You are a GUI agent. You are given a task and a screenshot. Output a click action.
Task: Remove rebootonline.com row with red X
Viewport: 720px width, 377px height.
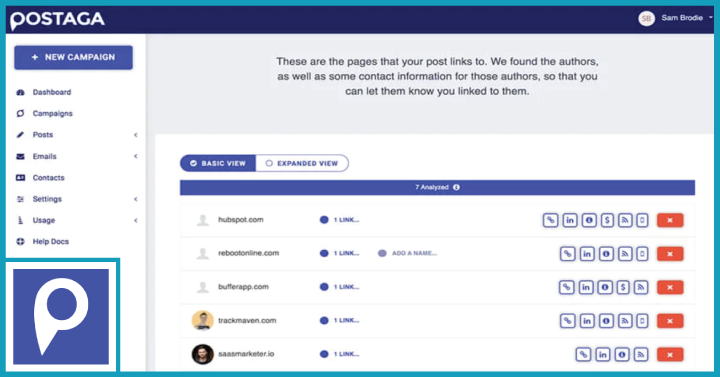[670, 254]
